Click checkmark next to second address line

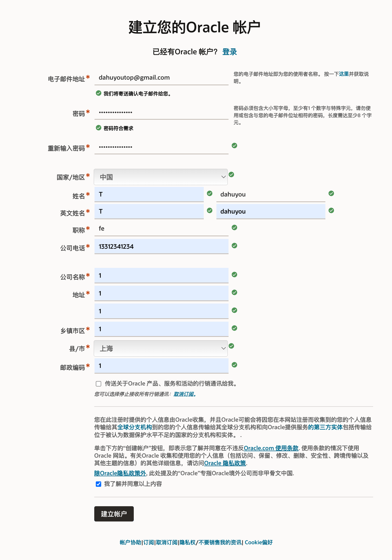coord(234,310)
